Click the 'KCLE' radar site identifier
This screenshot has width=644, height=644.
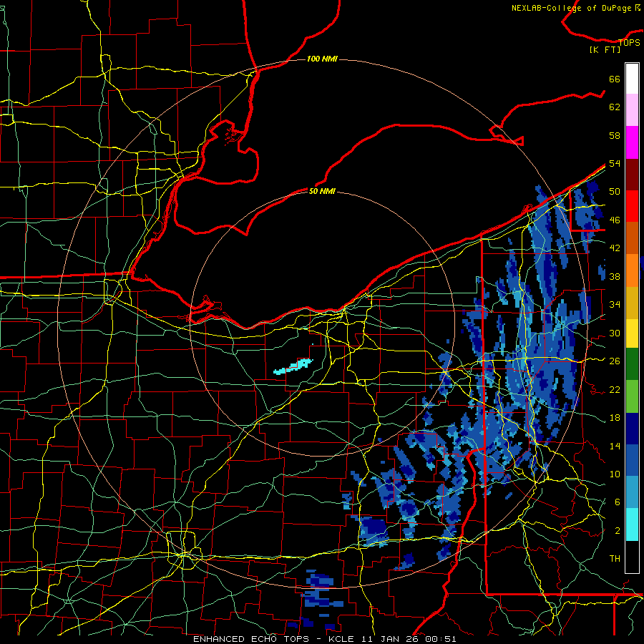[x=341, y=639]
